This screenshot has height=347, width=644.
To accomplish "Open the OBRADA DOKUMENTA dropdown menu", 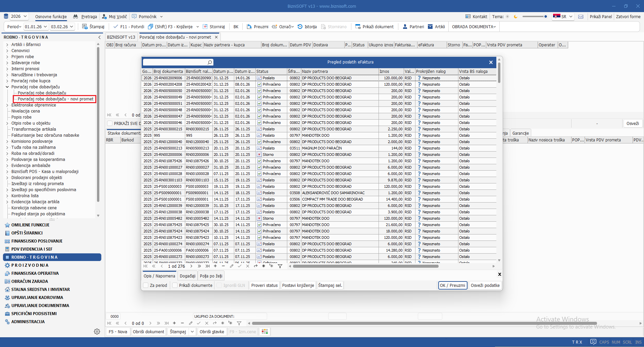I will 474,27.
